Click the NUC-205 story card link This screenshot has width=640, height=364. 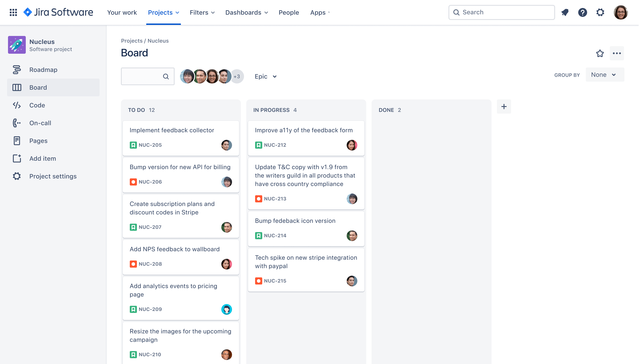pos(150,144)
